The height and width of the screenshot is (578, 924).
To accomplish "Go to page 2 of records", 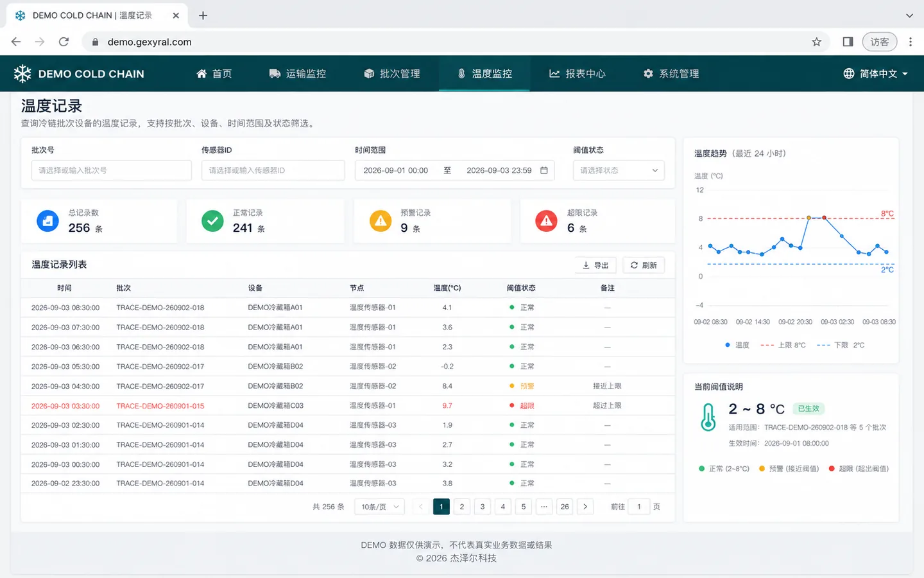I will [x=462, y=507].
